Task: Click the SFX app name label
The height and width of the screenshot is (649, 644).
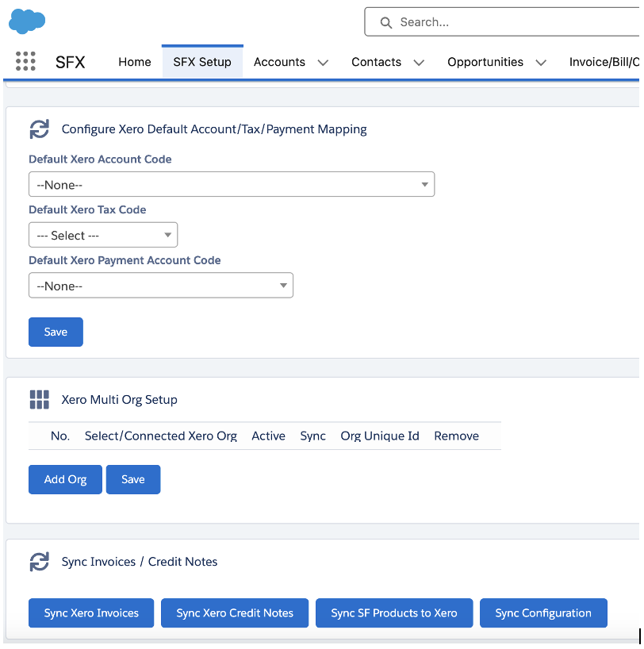Action: pos(71,62)
